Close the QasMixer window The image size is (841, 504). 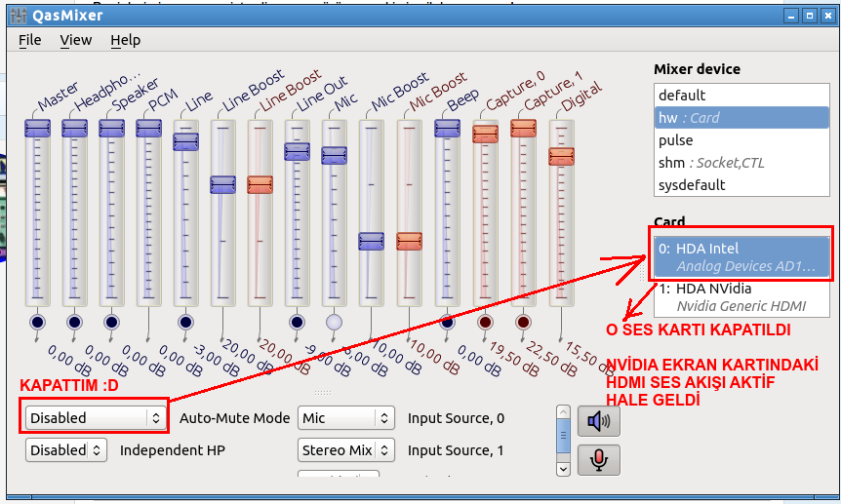click(827, 16)
